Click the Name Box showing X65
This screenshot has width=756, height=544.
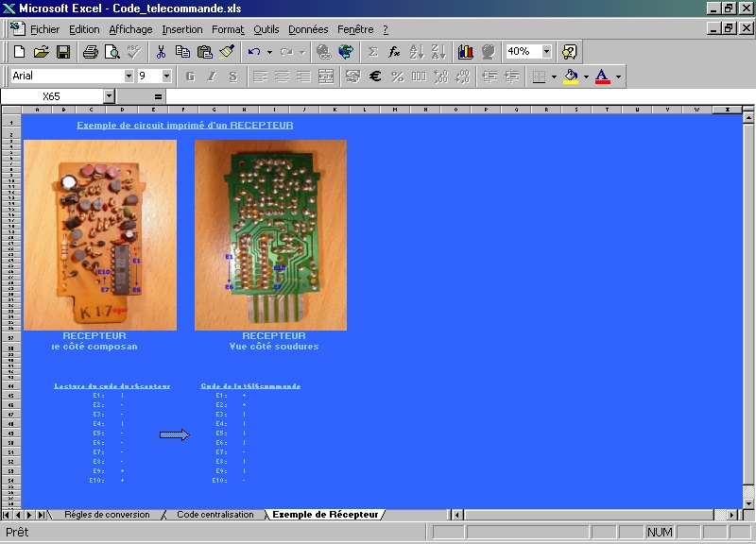click(x=51, y=96)
